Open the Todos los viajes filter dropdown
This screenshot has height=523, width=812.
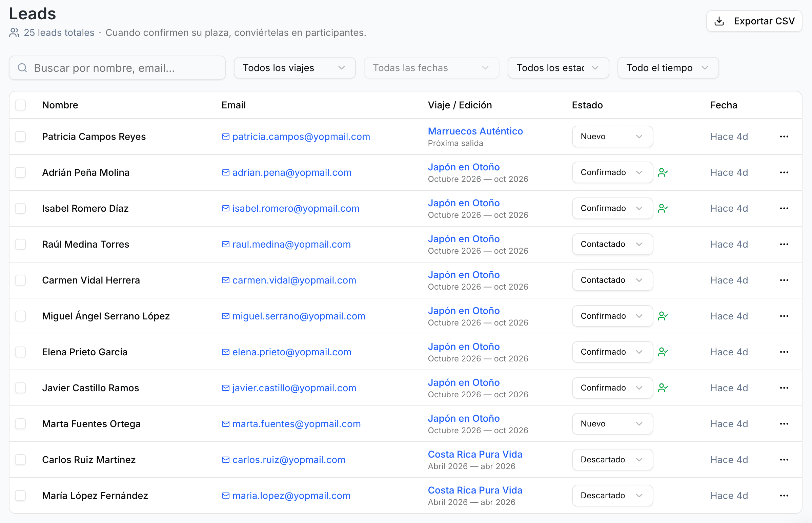pos(294,68)
